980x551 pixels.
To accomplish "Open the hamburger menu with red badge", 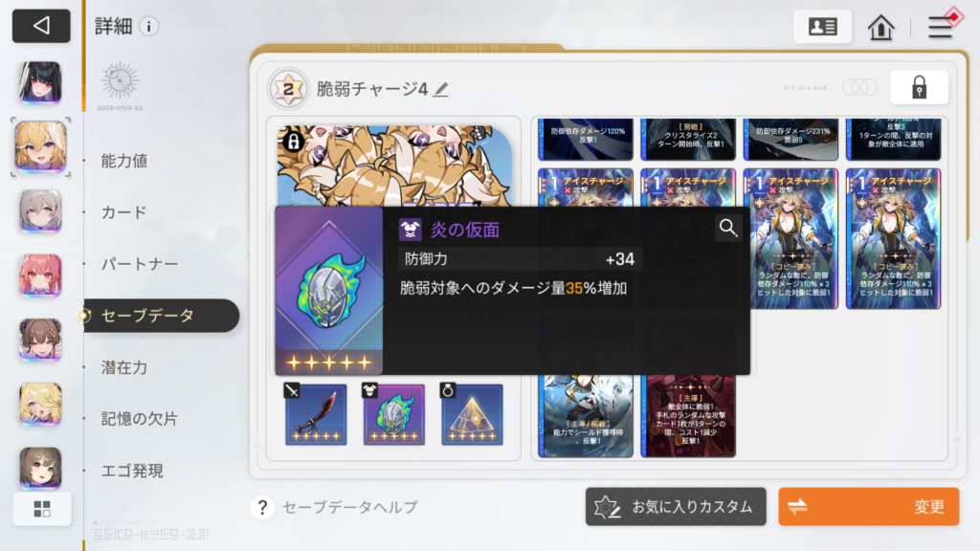I will pos(941,26).
